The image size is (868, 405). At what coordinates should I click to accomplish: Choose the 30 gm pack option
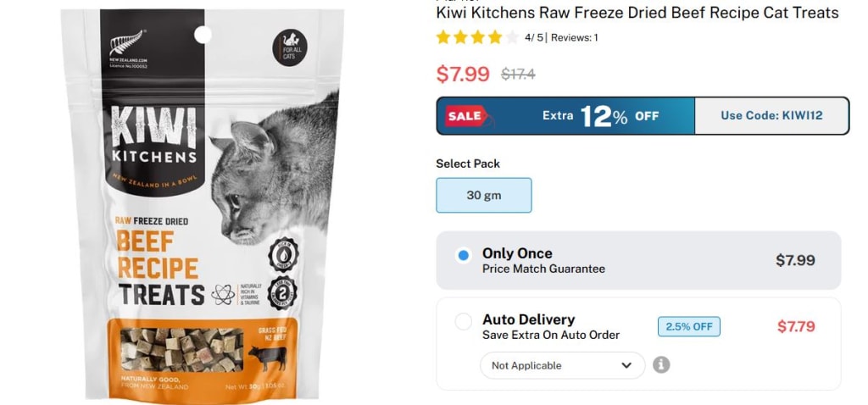(484, 196)
